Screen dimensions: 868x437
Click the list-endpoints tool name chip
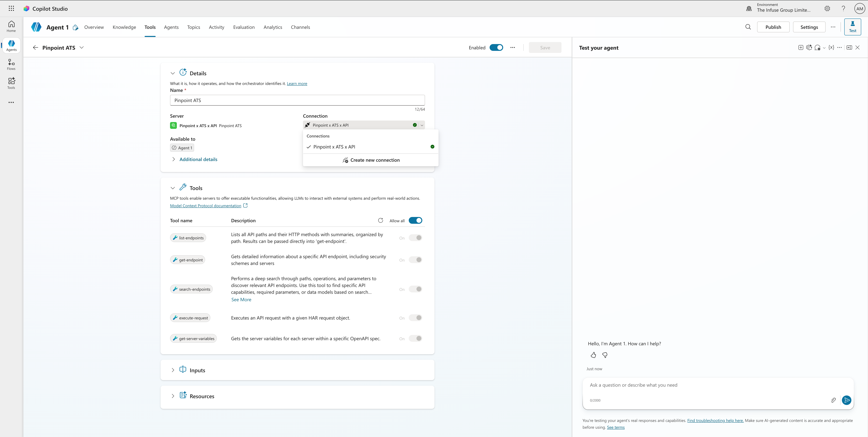click(188, 238)
